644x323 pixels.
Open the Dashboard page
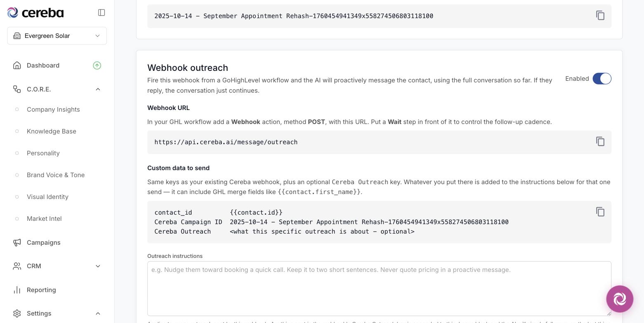click(x=43, y=66)
